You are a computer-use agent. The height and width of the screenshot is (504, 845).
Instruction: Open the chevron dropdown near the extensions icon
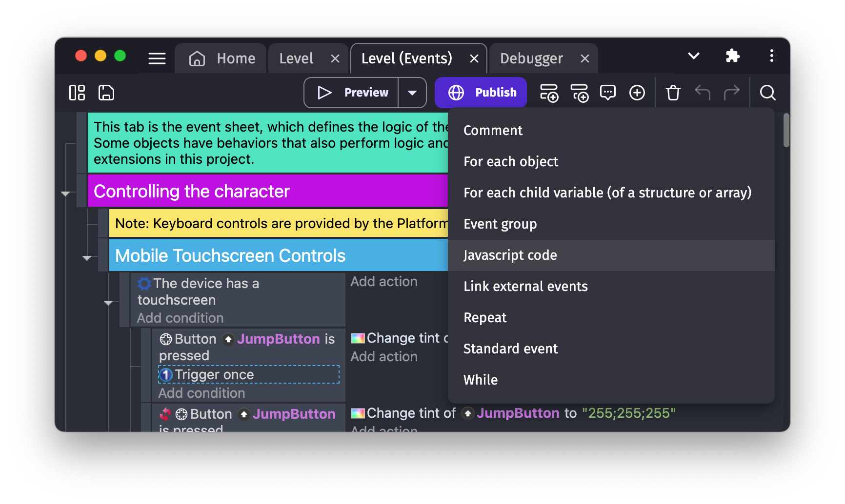point(694,56)
